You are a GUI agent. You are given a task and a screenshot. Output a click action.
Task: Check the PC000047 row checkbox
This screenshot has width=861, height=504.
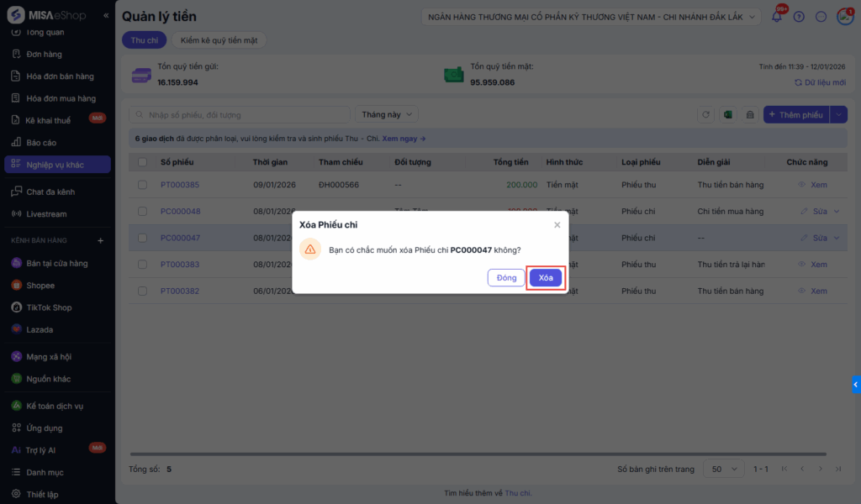[142, 238]
